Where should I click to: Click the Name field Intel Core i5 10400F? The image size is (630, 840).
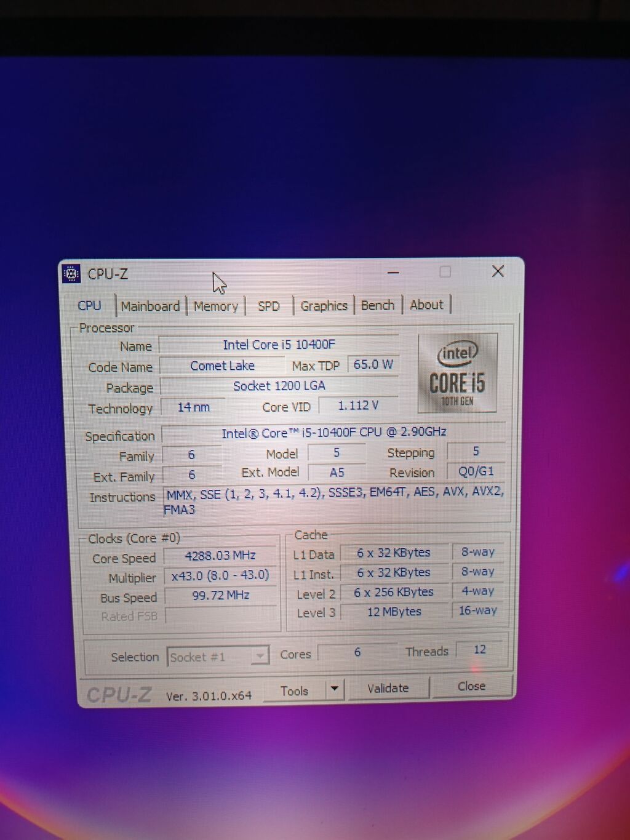pos(279,345)
